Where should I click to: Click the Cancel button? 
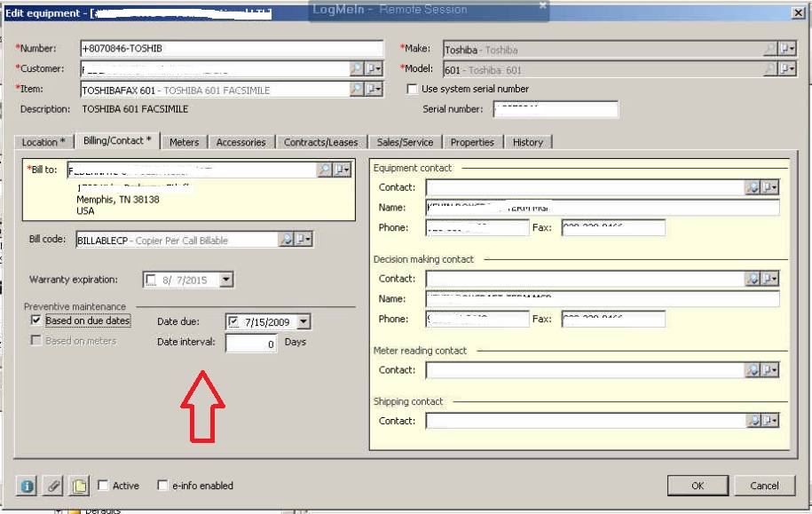click(764, 486)
